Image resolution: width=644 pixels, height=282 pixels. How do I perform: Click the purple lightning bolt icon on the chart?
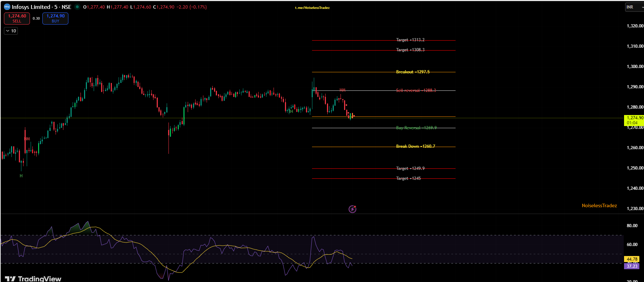pos(352,209)
